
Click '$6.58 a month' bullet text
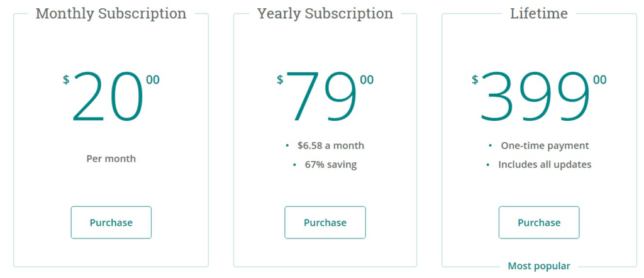pos(331,146)
